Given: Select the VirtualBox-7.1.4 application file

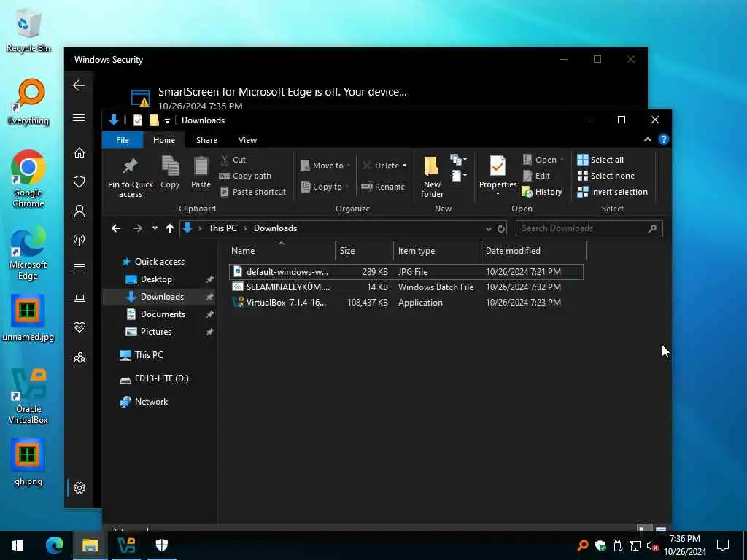Looking at the screenshot, I should (406, 303).
